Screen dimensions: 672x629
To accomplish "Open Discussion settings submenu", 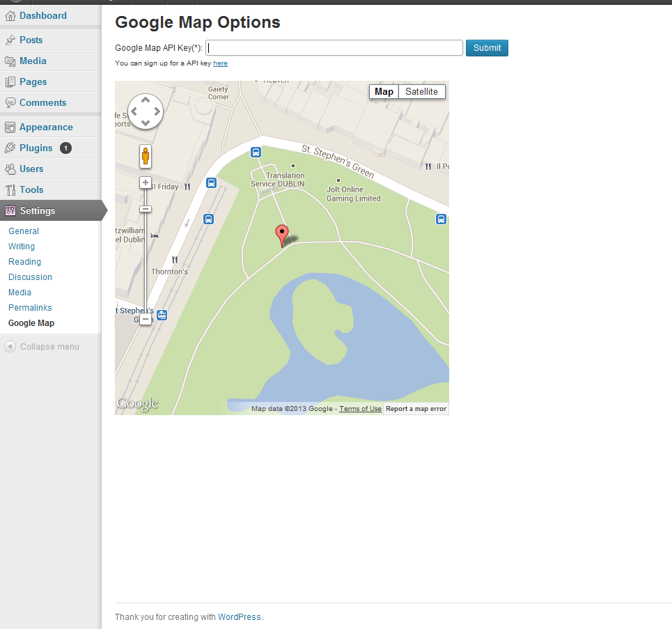I will (x=31, y=277).
